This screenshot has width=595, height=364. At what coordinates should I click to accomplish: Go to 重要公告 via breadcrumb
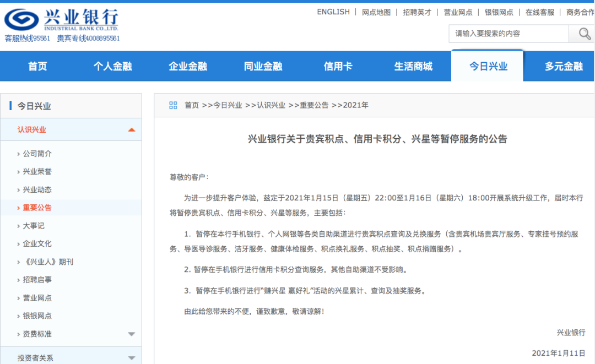[314, 105]
